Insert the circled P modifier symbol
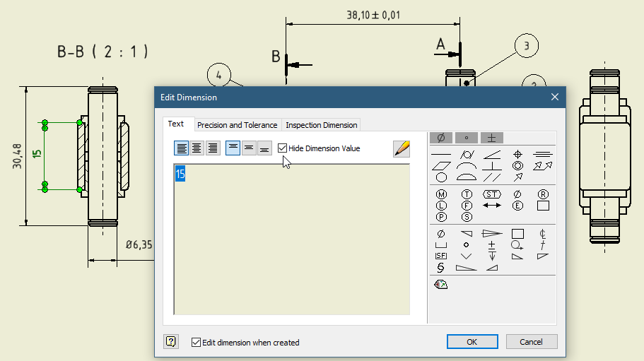The height and width of the screenshot is (361, 644). click(x=441, y=217)
